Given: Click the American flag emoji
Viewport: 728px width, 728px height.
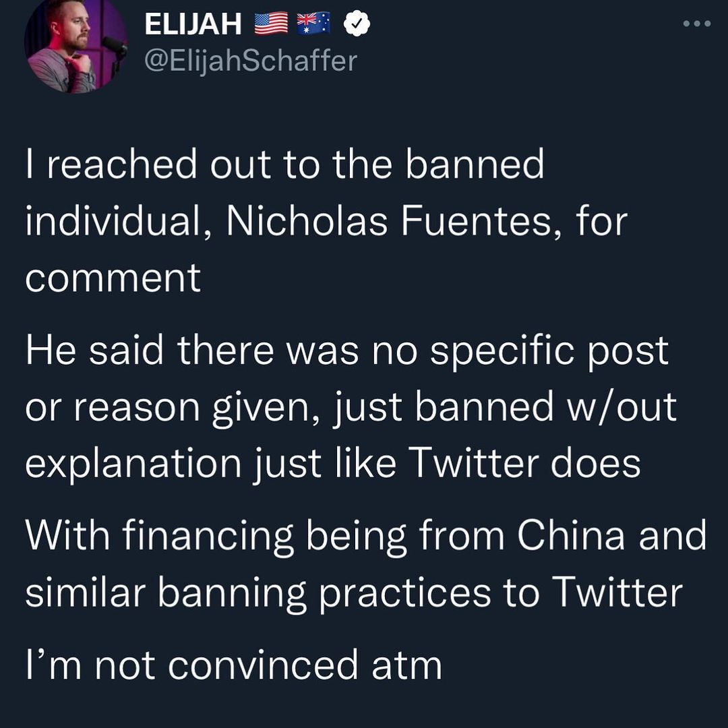Looking at the screenshot, I should 271,23.
